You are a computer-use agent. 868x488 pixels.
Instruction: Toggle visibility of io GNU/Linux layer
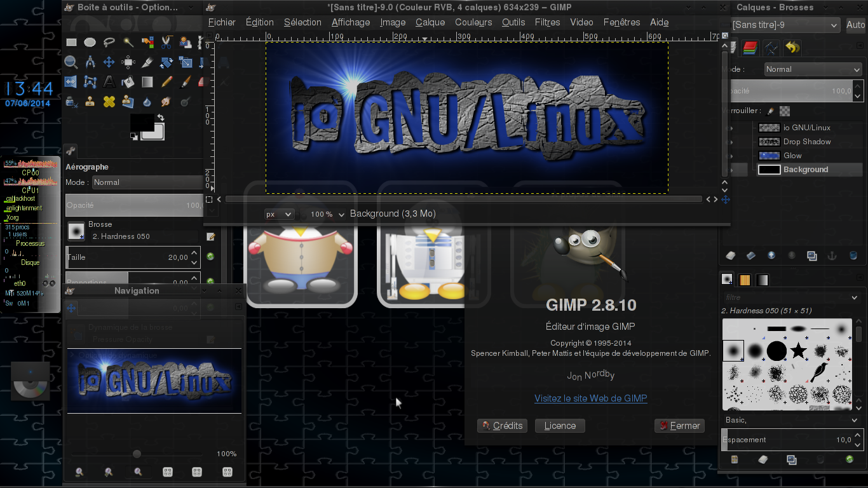(x=731, y=128)
